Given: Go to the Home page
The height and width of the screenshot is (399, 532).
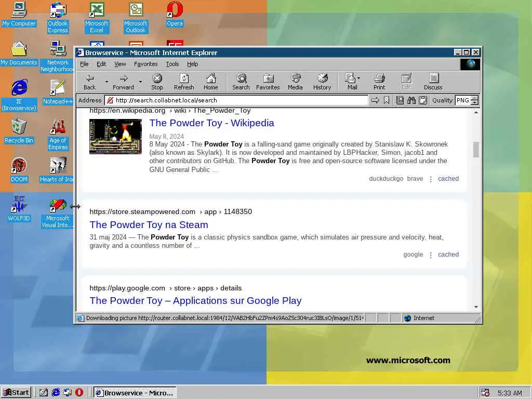Looking at the screenshot, I should tap(211, 82).
